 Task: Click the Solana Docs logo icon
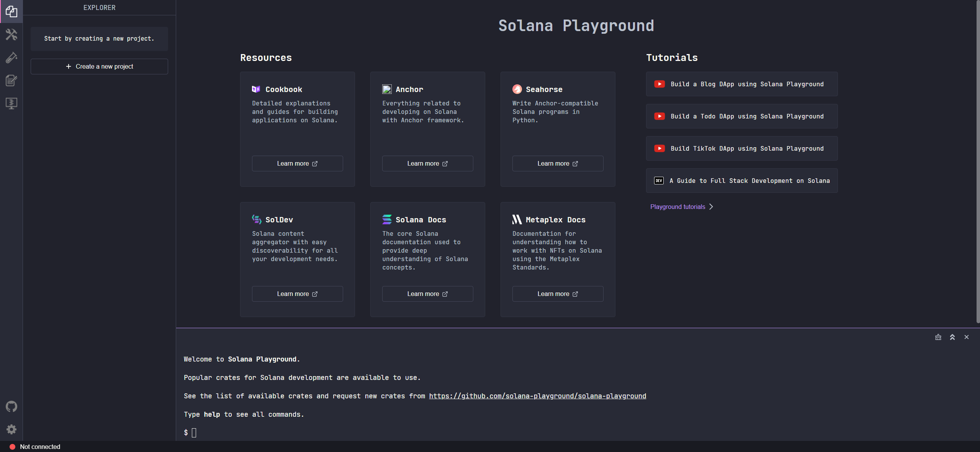[x=387, y=219]
